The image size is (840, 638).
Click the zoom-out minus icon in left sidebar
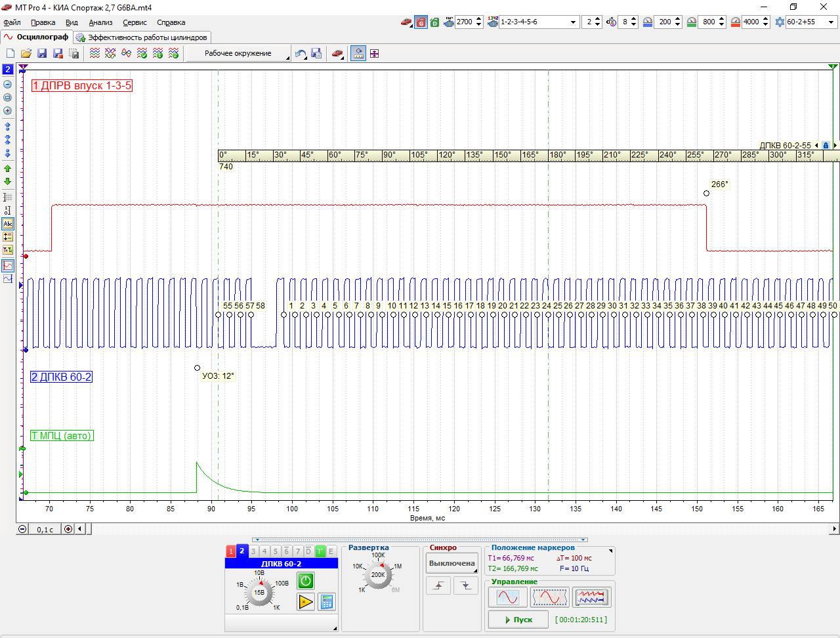point(8,85)
